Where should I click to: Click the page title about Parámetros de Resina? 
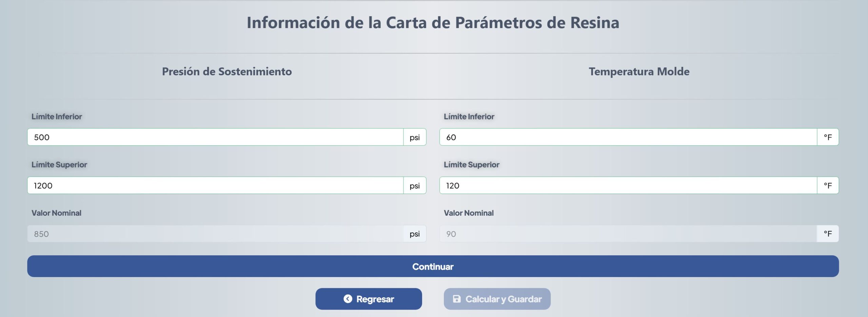click(433, 23)
